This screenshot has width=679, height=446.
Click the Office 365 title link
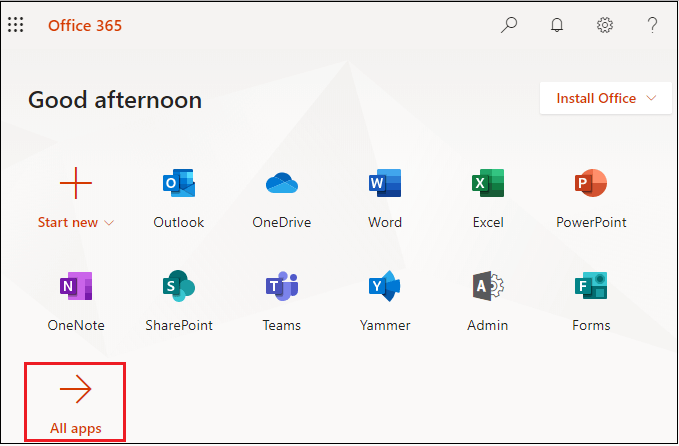pyautogui.click(x=85, y=26)
